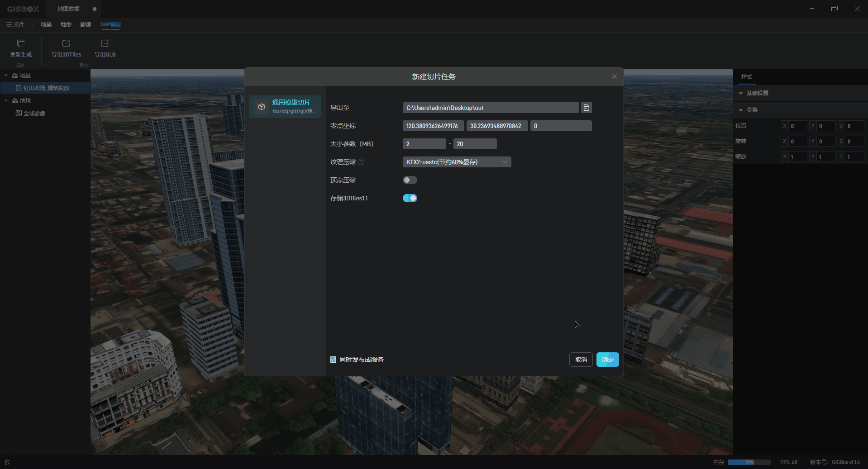868x469 pixels.
Task: Click the 取消 button
Action: [x=581, y=360]
